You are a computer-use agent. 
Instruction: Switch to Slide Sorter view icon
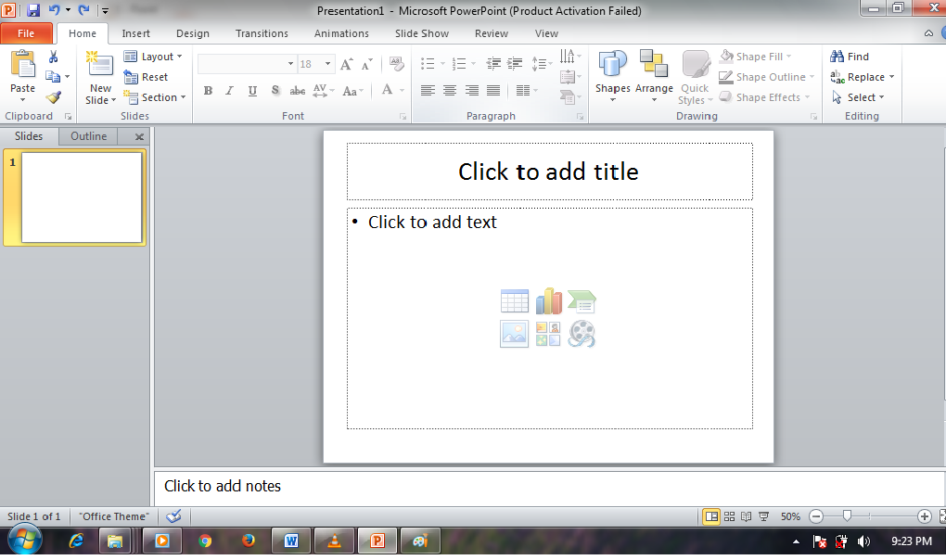[x=729, y=516]
